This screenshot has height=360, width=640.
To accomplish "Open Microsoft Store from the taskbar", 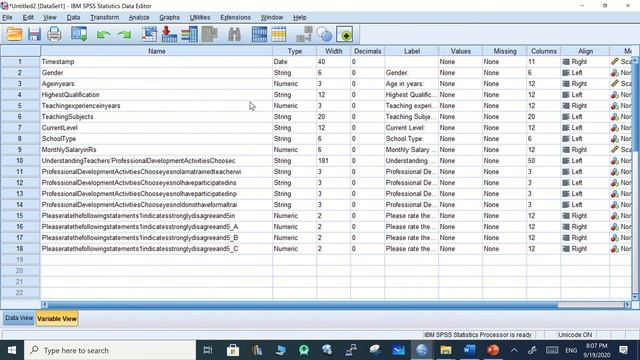I will (233, 350).
